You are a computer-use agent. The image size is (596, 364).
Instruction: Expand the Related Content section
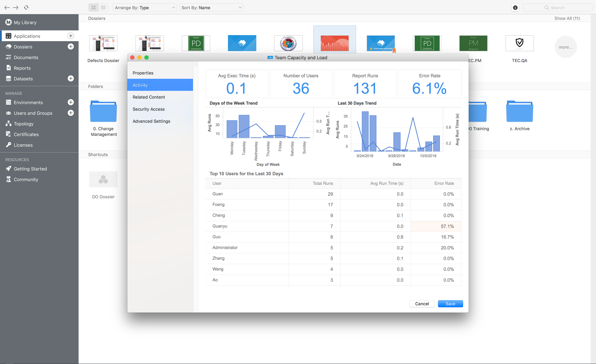coord(149,97)
